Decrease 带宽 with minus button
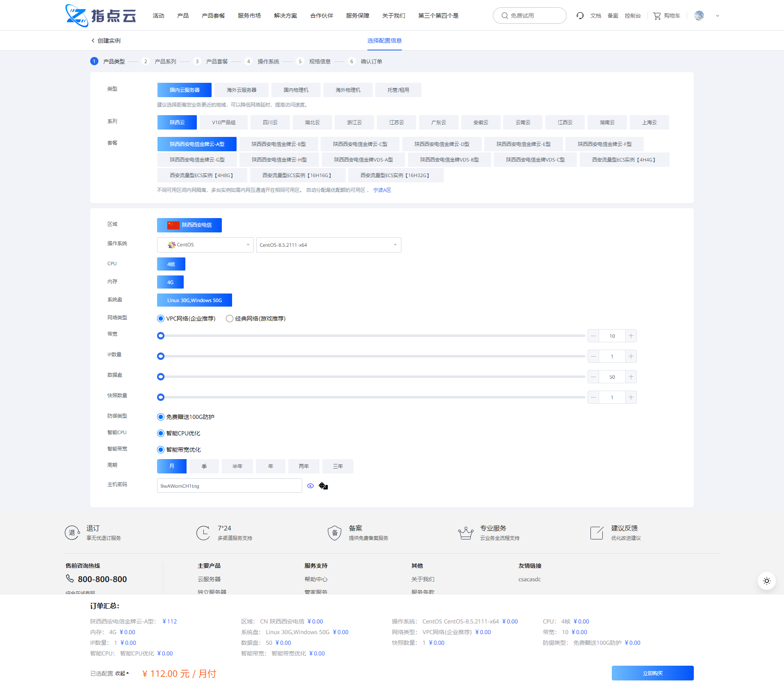This screenshot has width=784, height=687. pyautogui.click(x=593, y=336)
